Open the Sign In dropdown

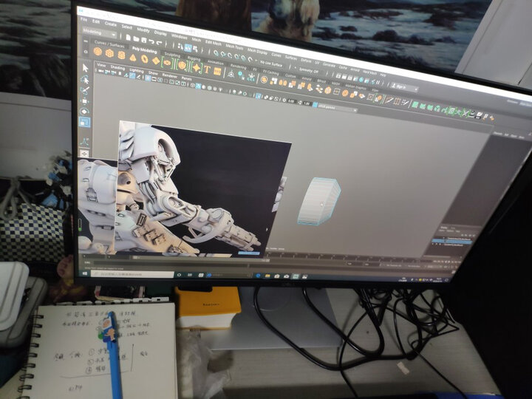pyautogui.click(x=403, y=87)
